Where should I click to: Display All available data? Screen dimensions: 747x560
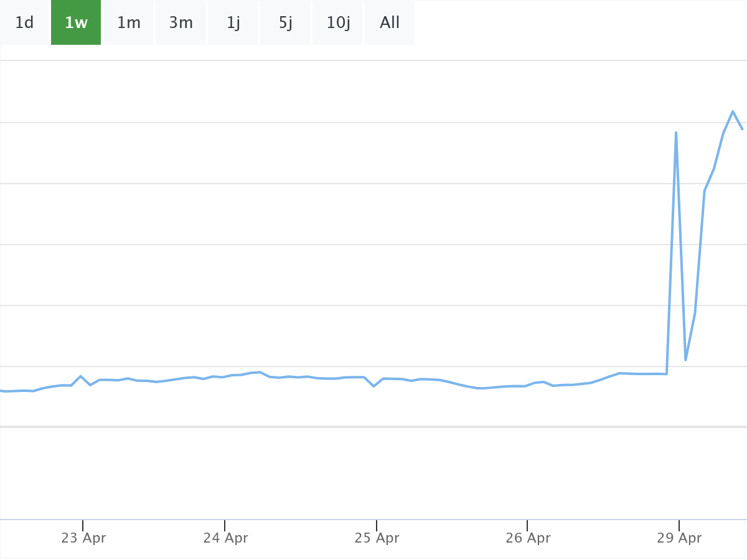pyautogui.click(x=390, y=23)
